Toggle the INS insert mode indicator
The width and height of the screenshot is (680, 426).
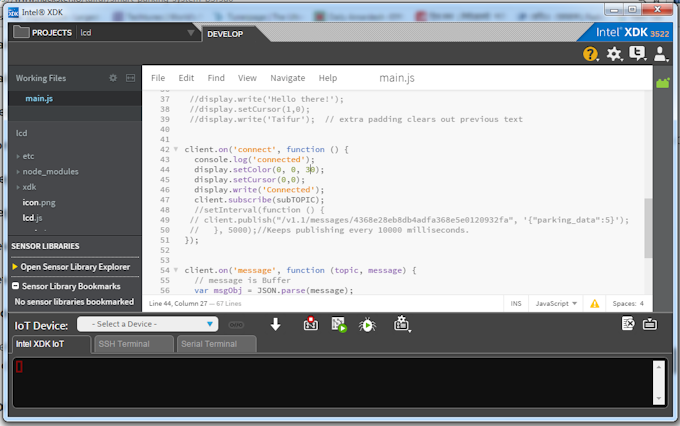(516, 303)
